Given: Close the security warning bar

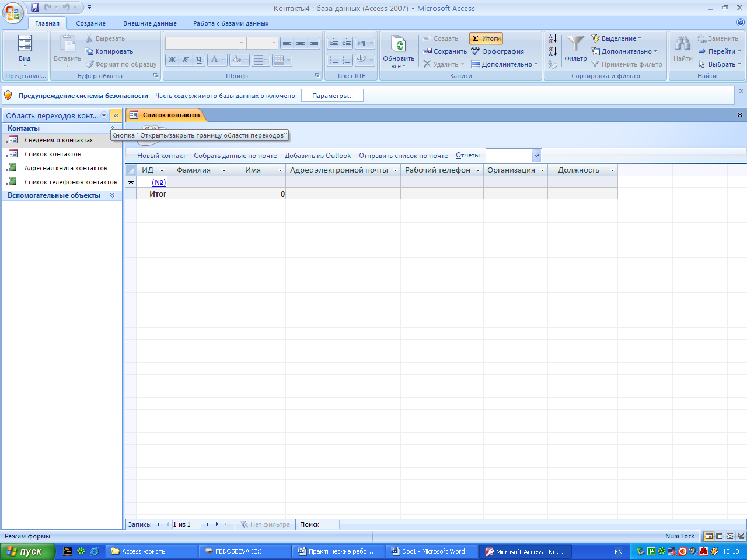Looking at the screenshot, I should click(x=741, y=91).
